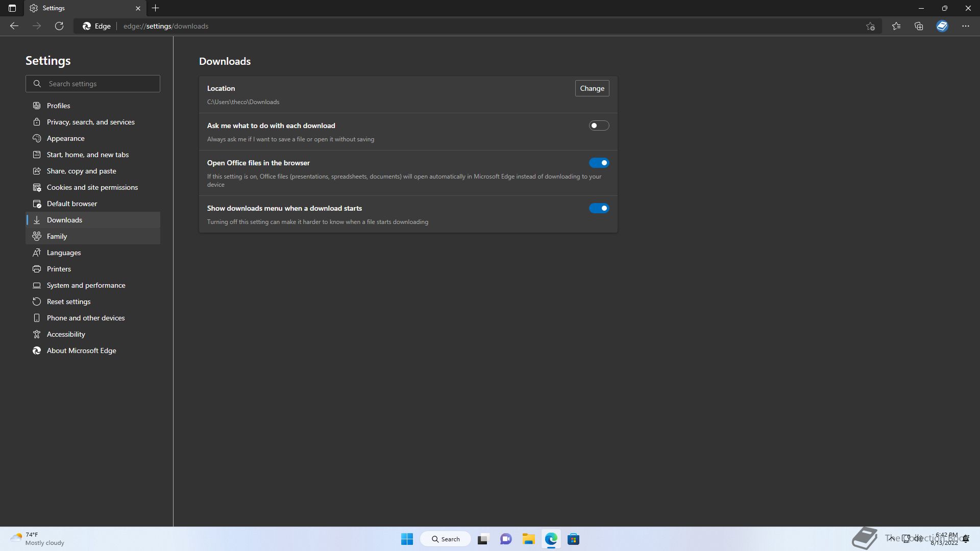
Task: Click the taskbar Search box
Action: click(x=446, y=539)
